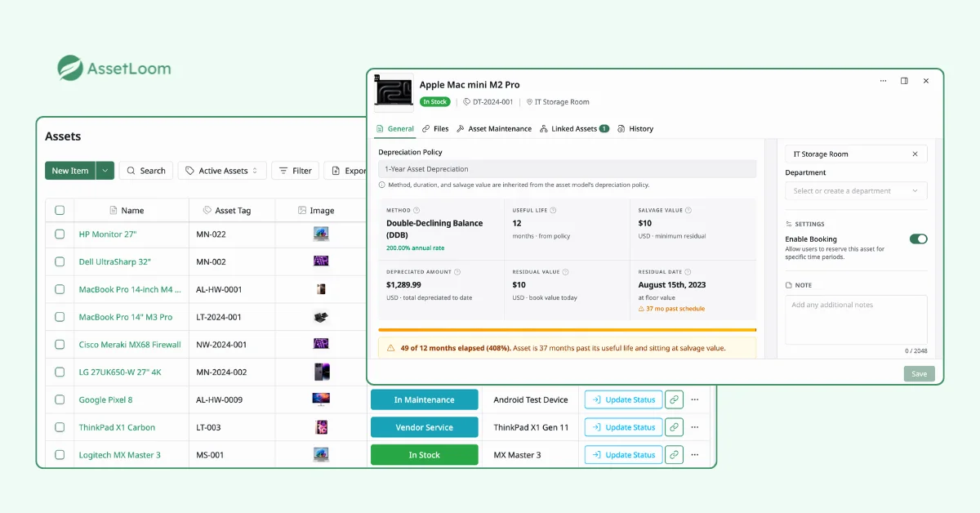Click the Image column header
Screen dimensions: 980x513
point(316,210)
